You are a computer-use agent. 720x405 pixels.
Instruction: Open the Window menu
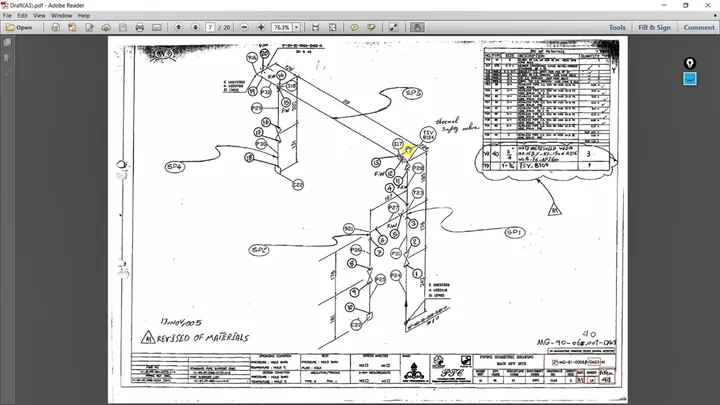(61, 16)
